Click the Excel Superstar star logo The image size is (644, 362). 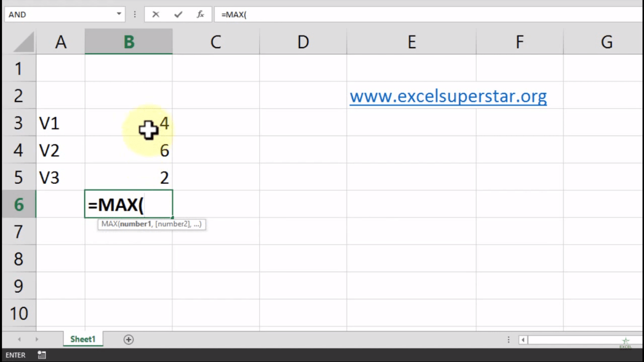click(626, 342)
